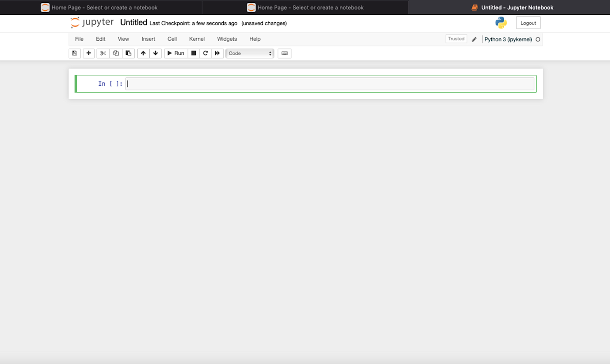Cut the selected cell with scissors icon

(x=103, y=53)
